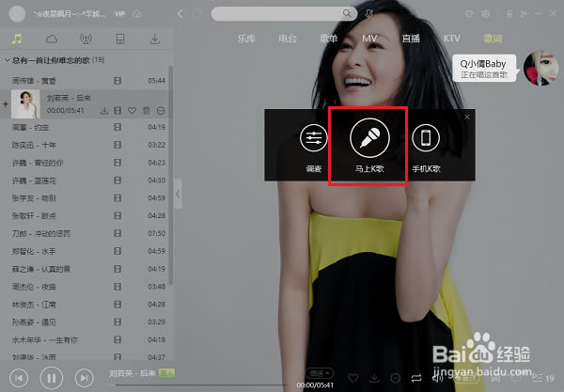Screen dimensions: 564x392
Task: Click the VIP badge
Action: tap(119, 14)
